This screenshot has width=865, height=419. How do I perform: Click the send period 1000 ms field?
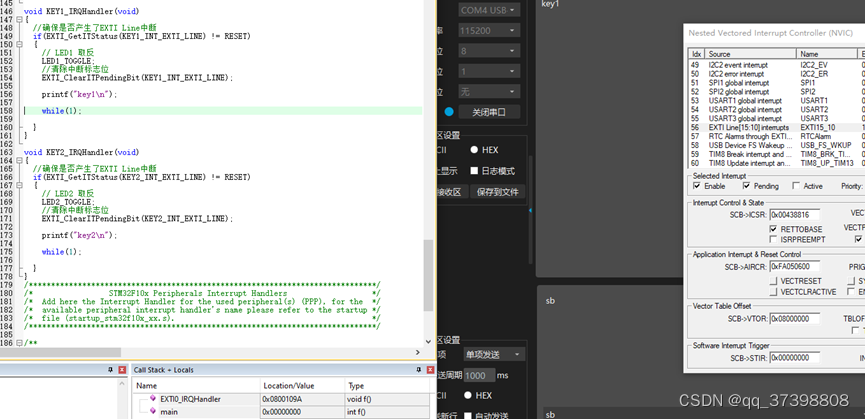(x=479, y=375)
